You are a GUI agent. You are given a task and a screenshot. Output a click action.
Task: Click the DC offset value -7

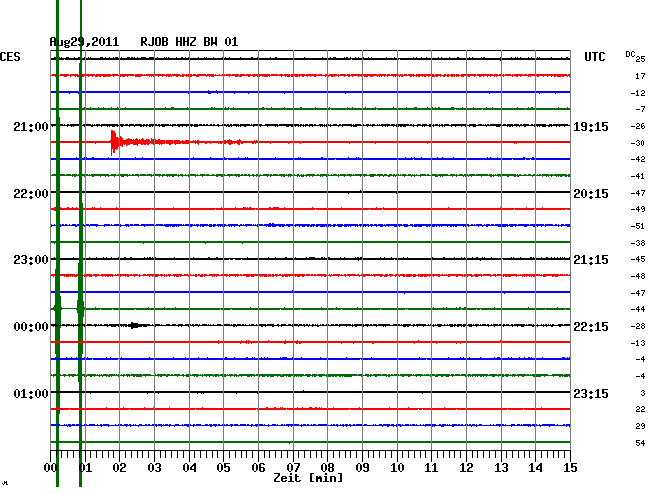[x=640, y=109]
